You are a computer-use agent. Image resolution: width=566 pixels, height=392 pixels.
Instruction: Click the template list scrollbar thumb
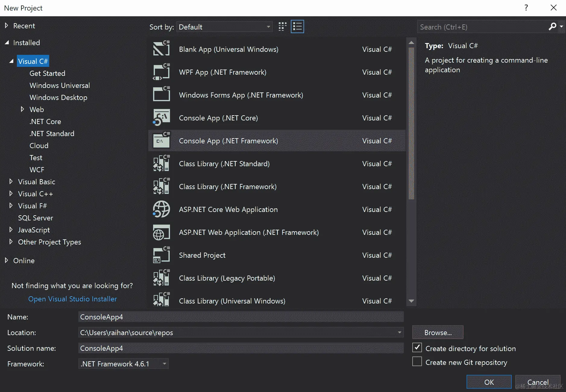point(411,123)
